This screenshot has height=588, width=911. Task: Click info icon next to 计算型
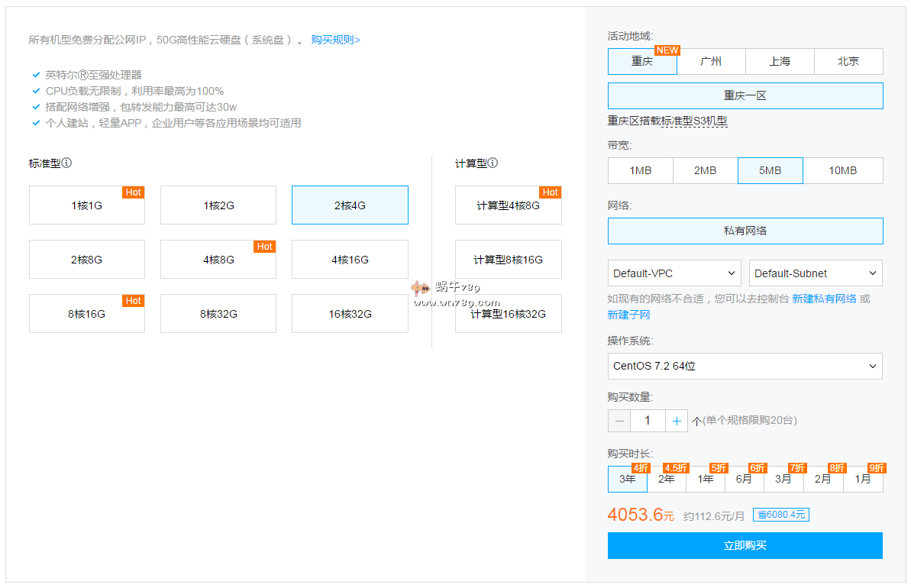[493, 163]
